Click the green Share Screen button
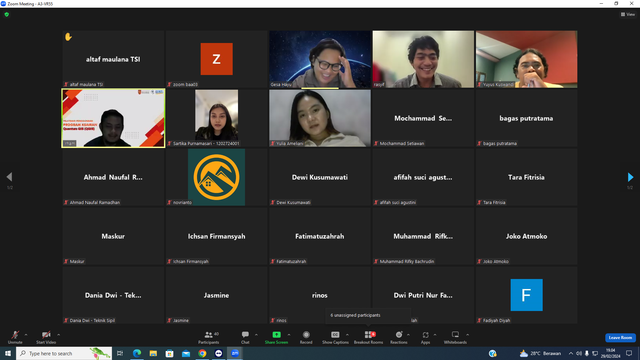 [276, 337]
